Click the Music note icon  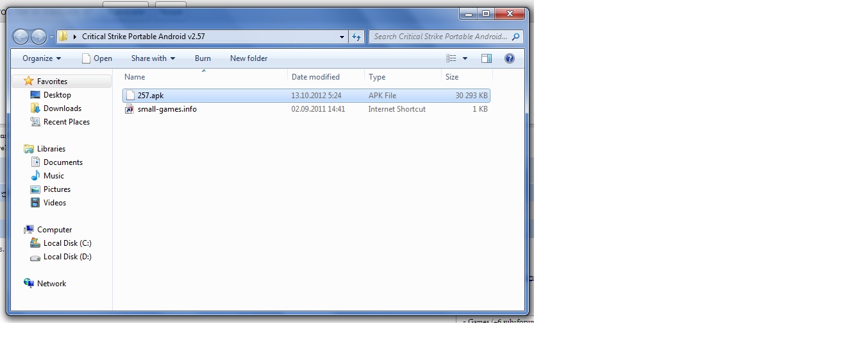pos(35,176)
